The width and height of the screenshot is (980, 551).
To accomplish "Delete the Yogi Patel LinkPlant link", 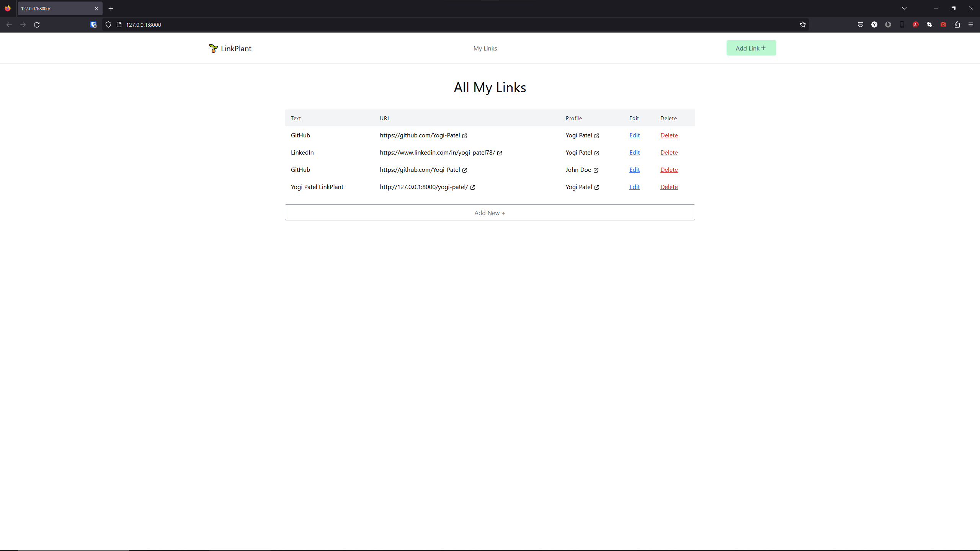I will click(x=669, y=187).
